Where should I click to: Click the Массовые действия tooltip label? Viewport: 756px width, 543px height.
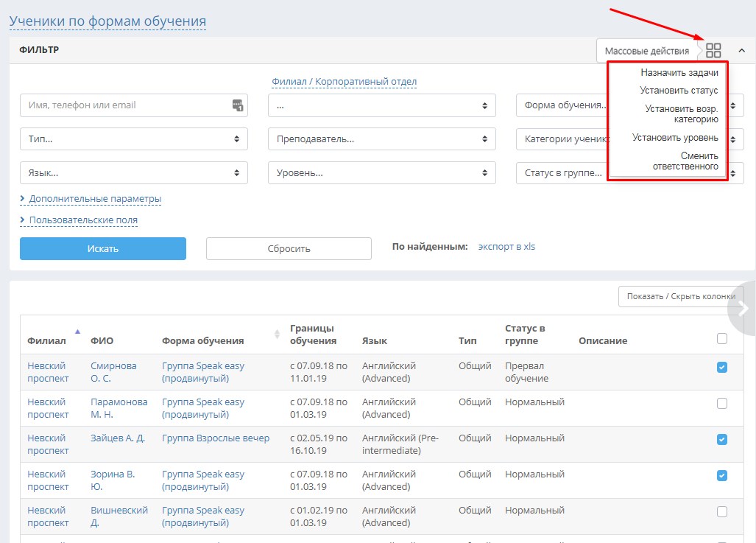[646, 51]
